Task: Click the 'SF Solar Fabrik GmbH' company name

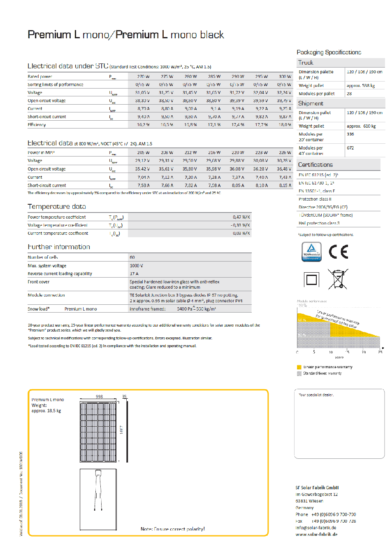Action: pyautogui.click(x=317, y=488)
